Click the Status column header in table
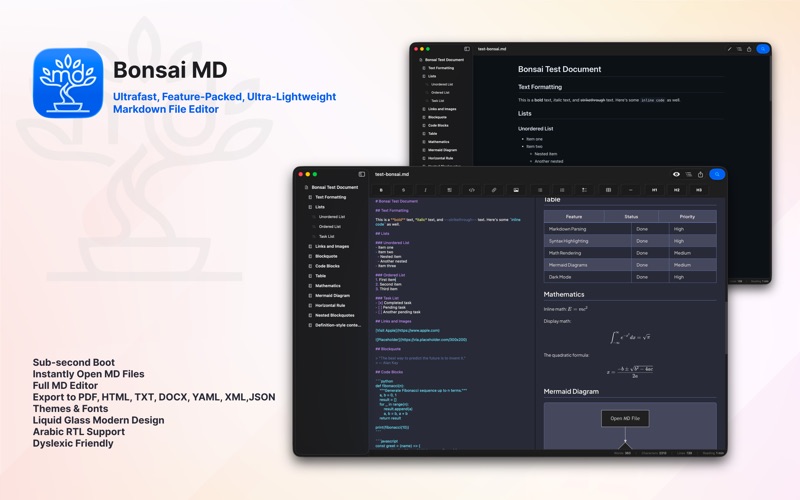Image resolution: width=800 pixels, height=500 pixels. 631,217
